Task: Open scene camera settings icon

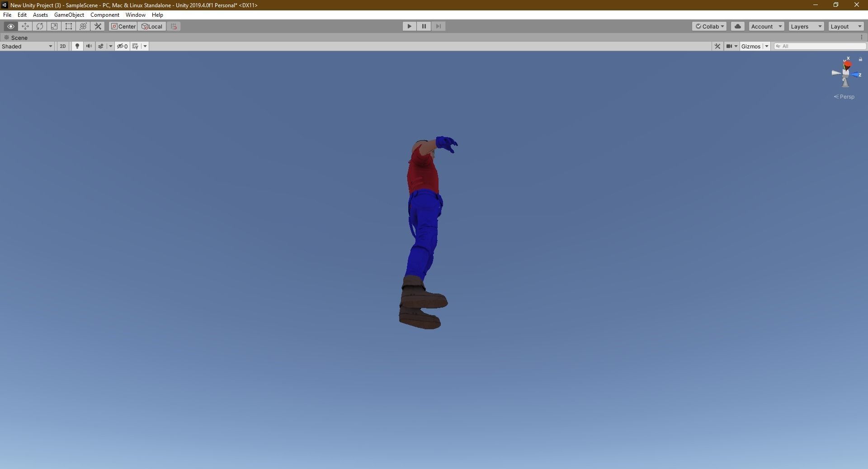Action: point(731,46)
